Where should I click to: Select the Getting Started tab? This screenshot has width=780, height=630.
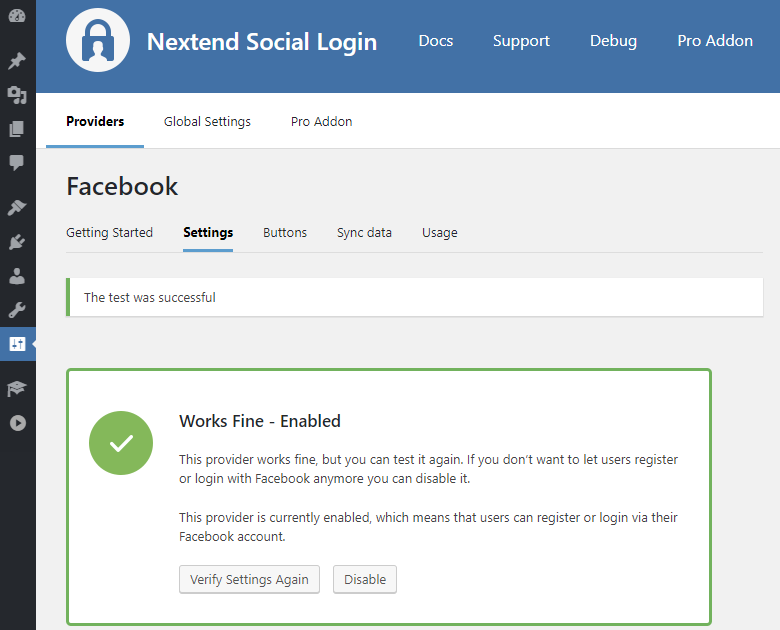109,233
